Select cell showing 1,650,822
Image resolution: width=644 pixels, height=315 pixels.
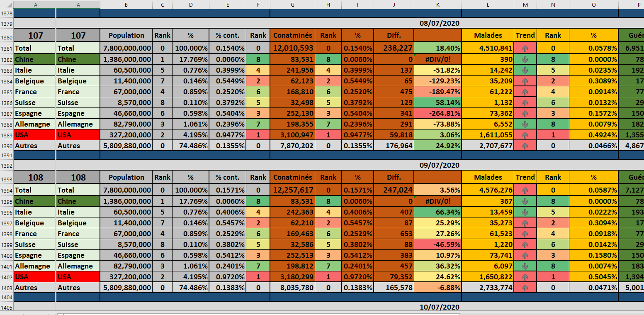[488, 277]
